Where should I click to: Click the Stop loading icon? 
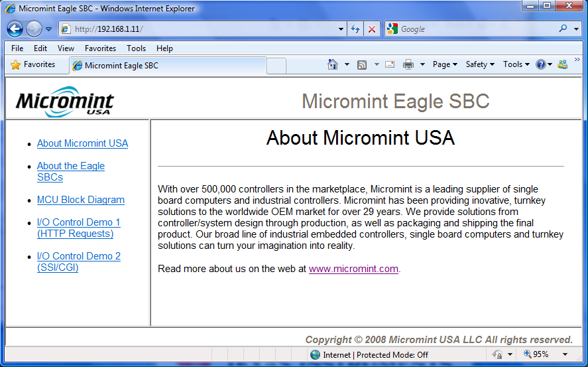[x=371, y=29]
